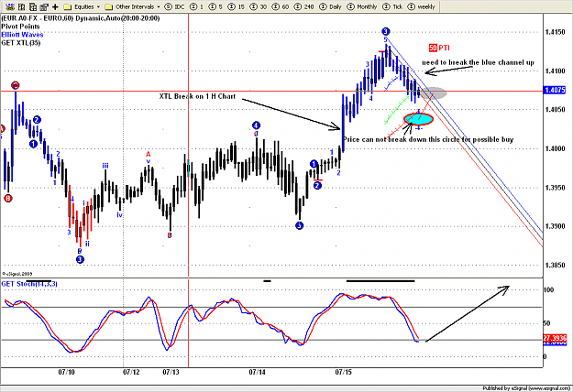Viewport: 573px width, 392px height.
Task: Click the red circle marker at top left peak
Action: [15, 85]
